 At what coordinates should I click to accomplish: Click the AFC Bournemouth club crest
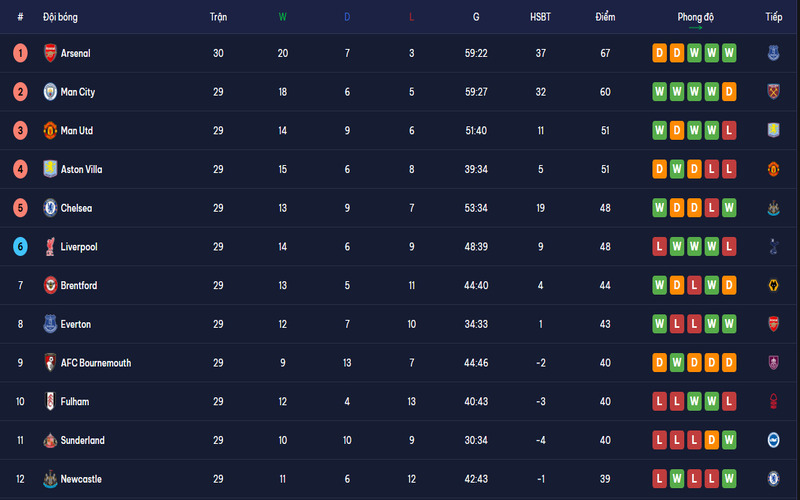(50, 363)
